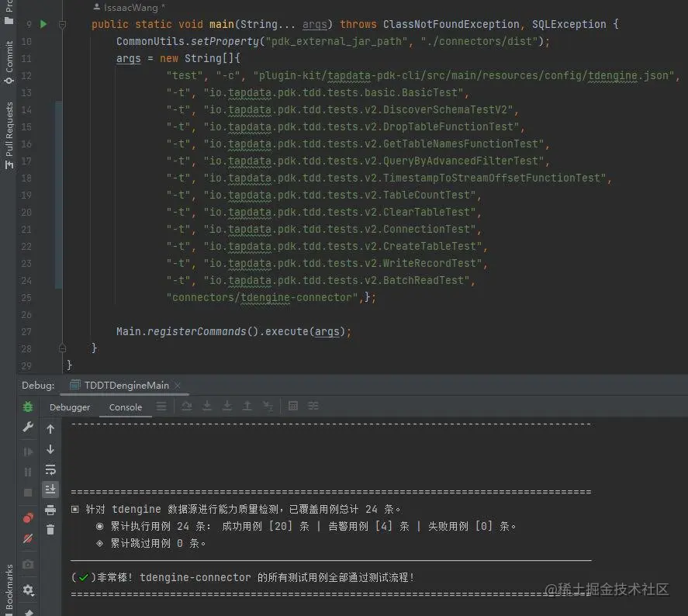Click the ClearTableTest string
The height and width of the screenshot is (616, 688).
340,212
